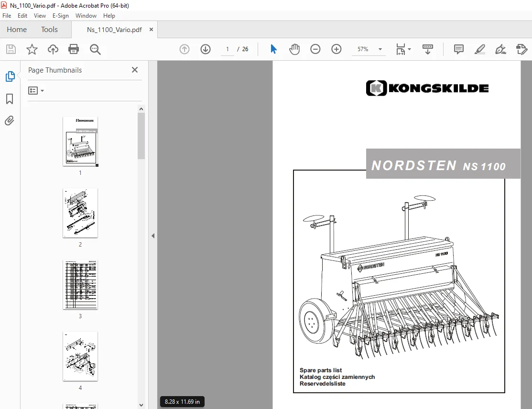Screen dimensions: 532x409
Task: Click the Page Thumbnails panel title
Action: pyautogui.click(x=55, y=70)
